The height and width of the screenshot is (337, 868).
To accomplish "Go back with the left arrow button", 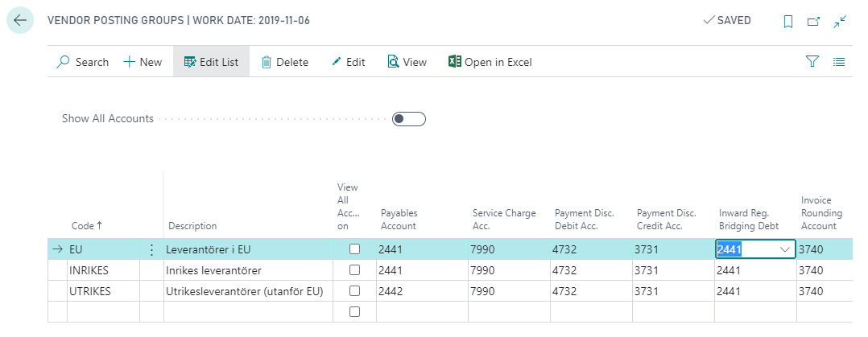I will tap(20, 20).
